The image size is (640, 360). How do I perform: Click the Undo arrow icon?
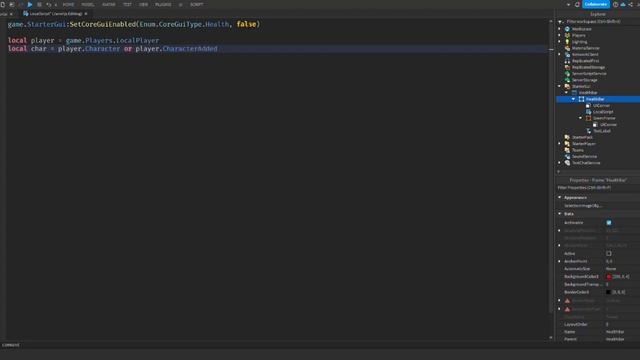coord(49,4)
